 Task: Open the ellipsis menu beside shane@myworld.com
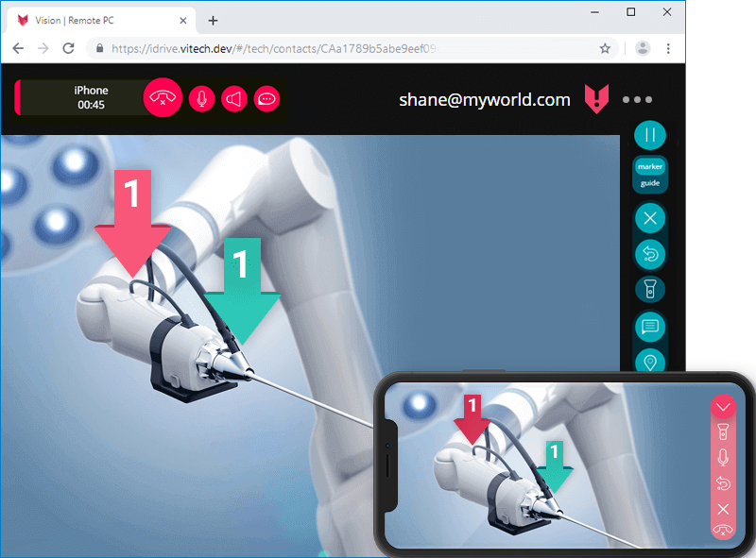pyautogui.click(x=637, y=98)
